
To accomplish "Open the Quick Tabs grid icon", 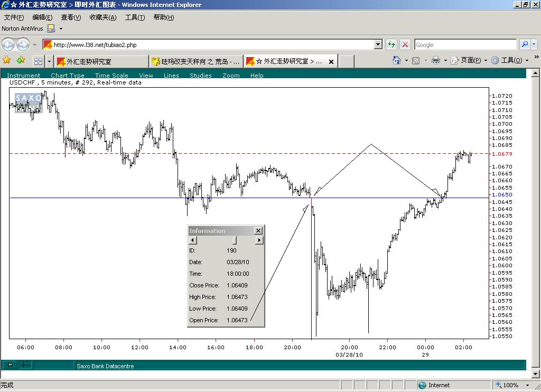I will pyautogui.click(x=38, y=61).
